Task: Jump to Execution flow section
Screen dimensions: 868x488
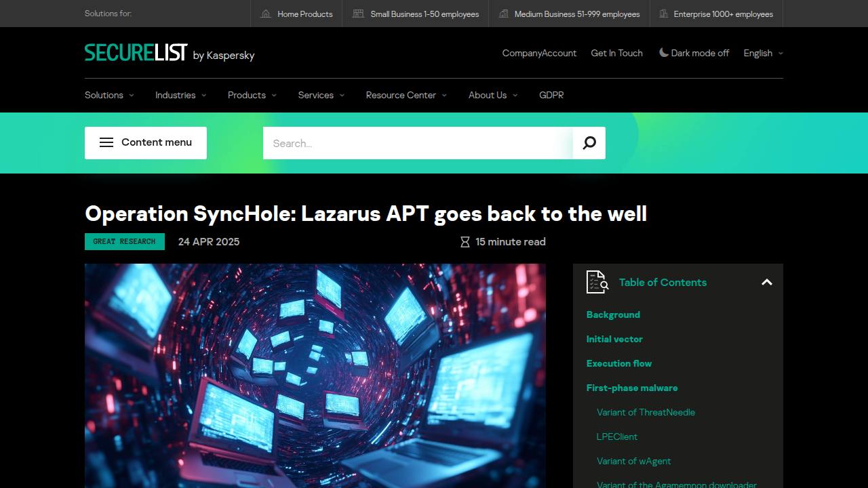Action: pos(619,363)
